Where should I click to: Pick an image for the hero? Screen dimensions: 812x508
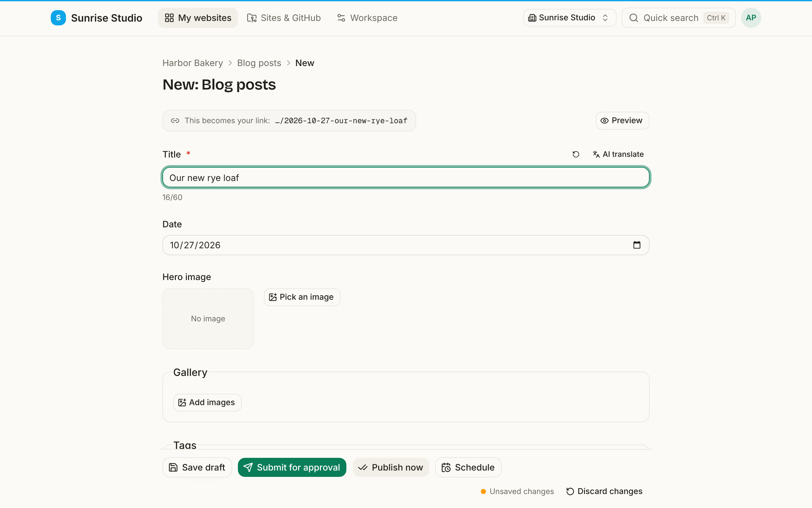click(302, 297)
